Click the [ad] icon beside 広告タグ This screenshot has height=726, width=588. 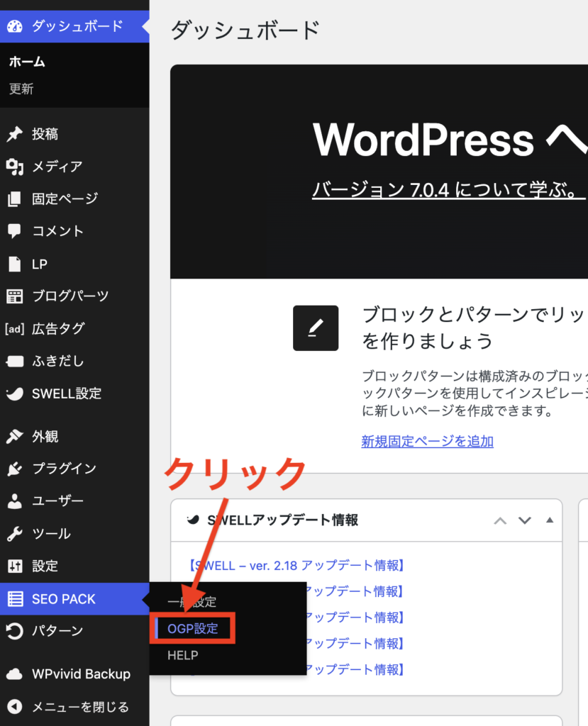tap(14, 329)
